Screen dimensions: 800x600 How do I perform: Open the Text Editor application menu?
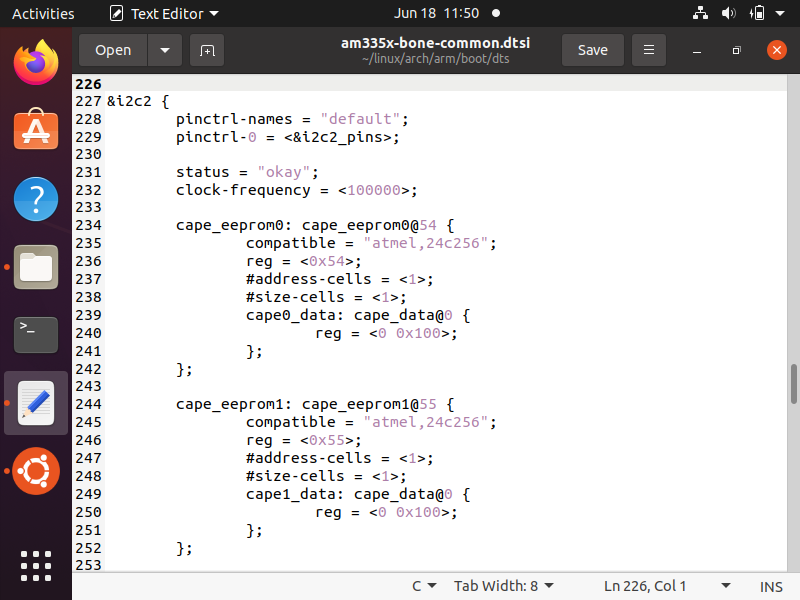tap(165, 14)
